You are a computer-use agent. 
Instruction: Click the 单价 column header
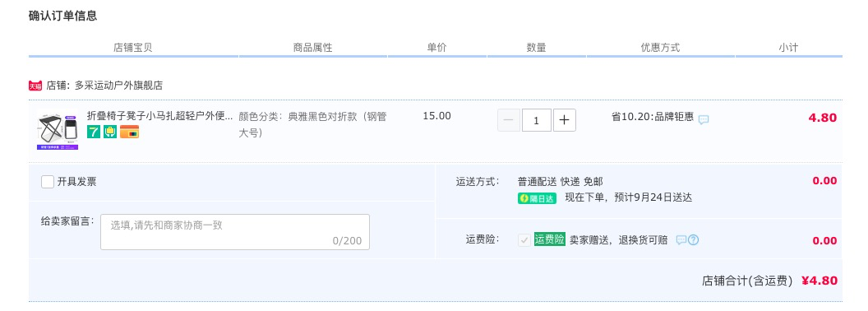click(x=436, y=48)
